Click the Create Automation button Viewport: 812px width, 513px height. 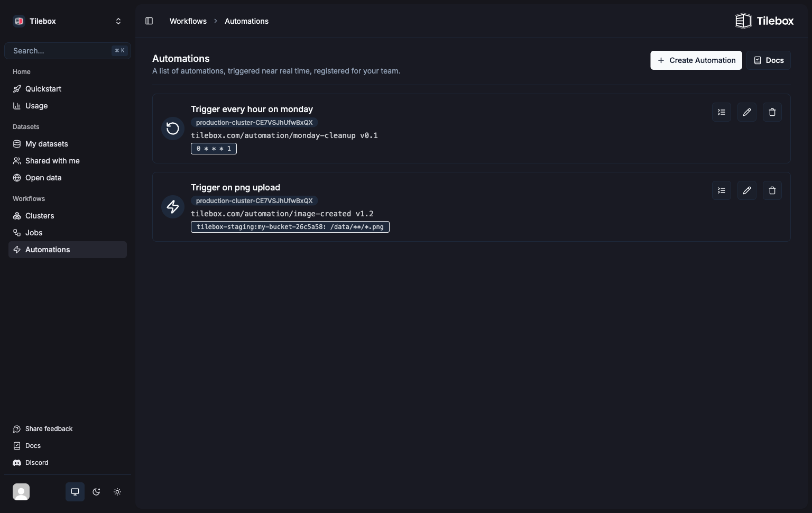click(696, 60)
